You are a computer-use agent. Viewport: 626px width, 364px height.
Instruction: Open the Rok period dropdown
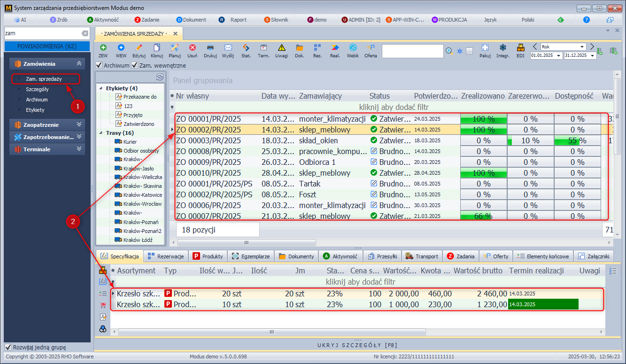click(582, 46)
